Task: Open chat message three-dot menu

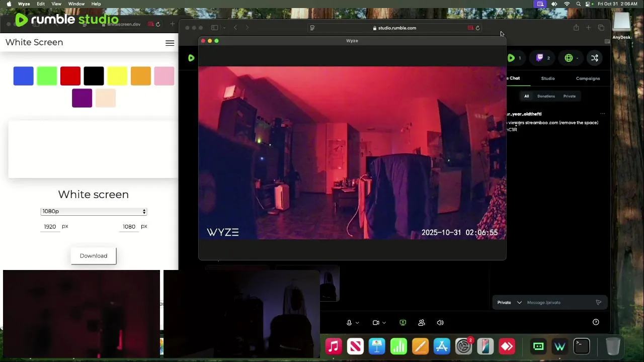Action: pos(602,114)
